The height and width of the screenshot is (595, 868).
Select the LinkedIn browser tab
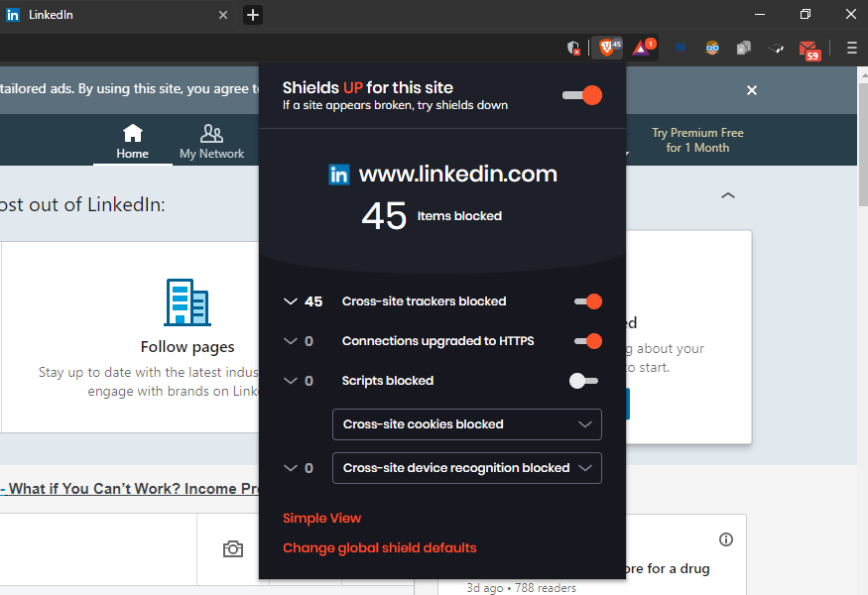click(x=117, y=15)
